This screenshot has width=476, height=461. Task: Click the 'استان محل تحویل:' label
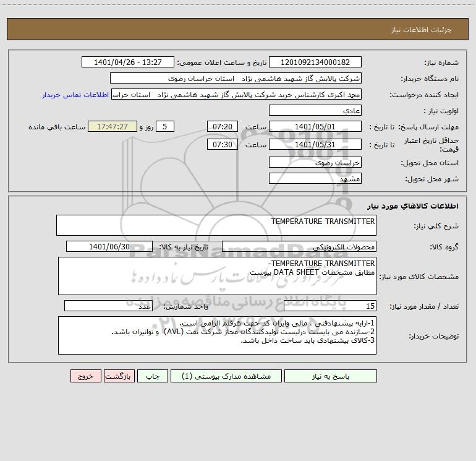[430, 163]
